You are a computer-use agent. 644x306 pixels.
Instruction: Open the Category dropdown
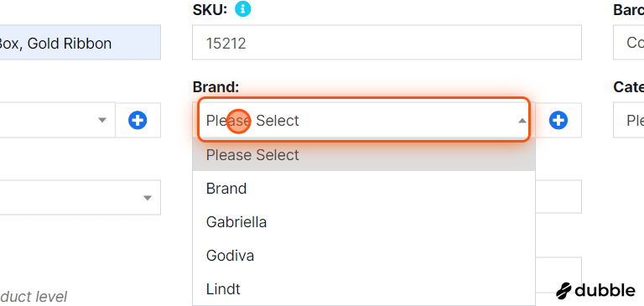(x=629, y=121)
